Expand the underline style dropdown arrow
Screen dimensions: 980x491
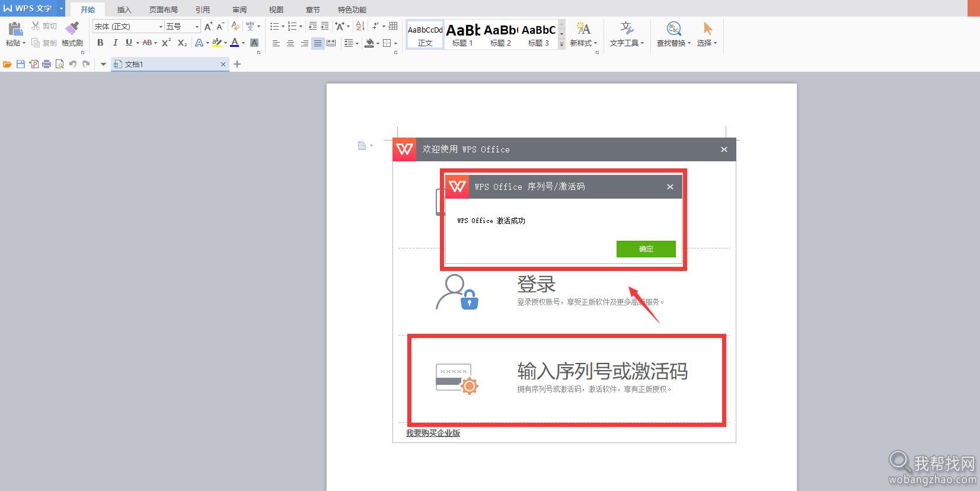point(138,43)
